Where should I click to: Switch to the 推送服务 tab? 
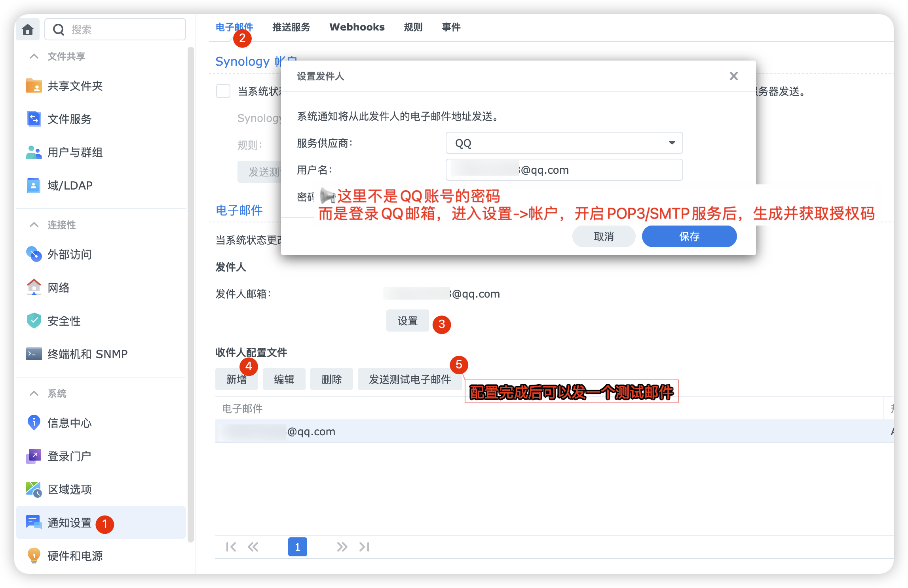(291, 27)
